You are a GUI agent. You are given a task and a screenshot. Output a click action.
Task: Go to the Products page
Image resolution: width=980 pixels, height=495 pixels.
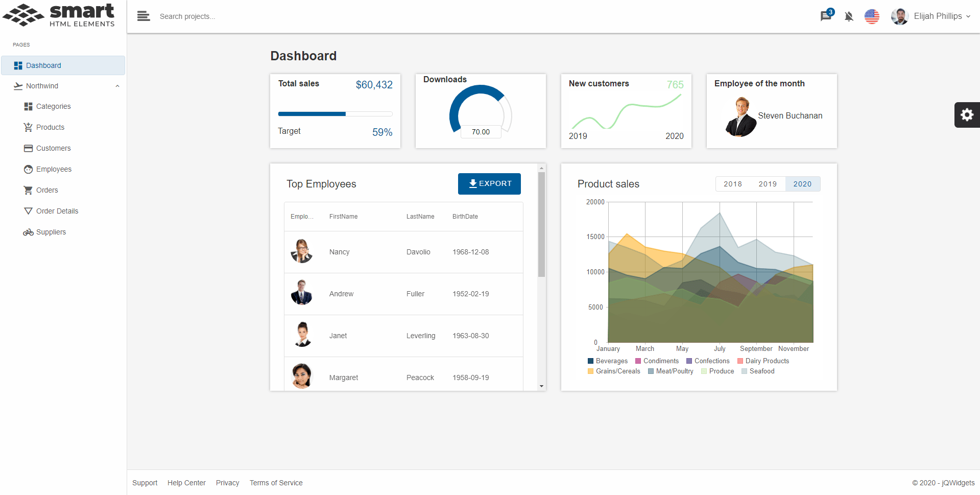click(x=50, y=127)
